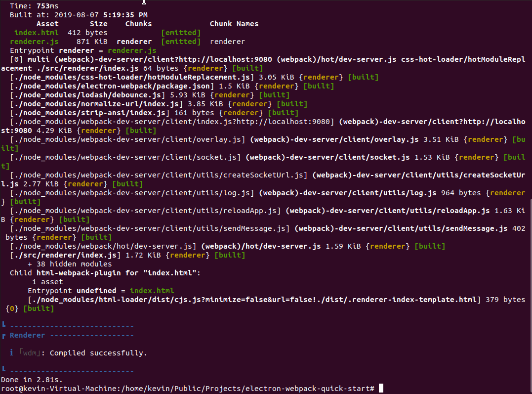Image resolution: width=532 pixels, height=394 pixels.
Task: Click '[emitted]' in the index.html row
Action: click(181, 33)
